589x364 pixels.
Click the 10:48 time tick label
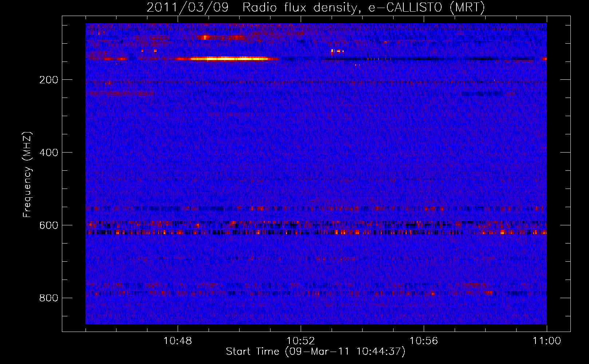[x=178, y=341]
